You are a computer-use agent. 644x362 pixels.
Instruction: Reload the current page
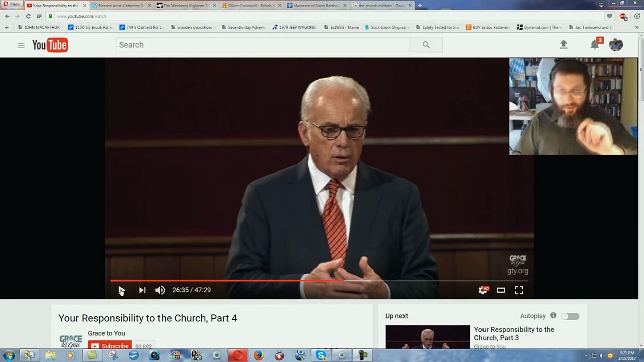[x=28, y=16]
